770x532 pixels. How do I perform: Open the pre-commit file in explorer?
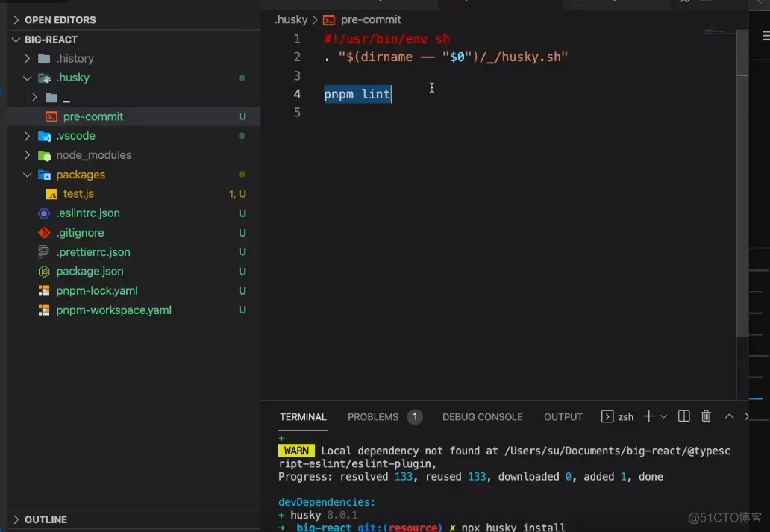[x=134, y=116]
